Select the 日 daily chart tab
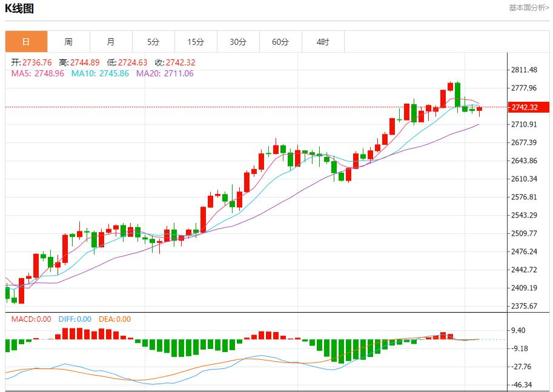The width and height of the screenshot is (553, 392). pos(26,42)
